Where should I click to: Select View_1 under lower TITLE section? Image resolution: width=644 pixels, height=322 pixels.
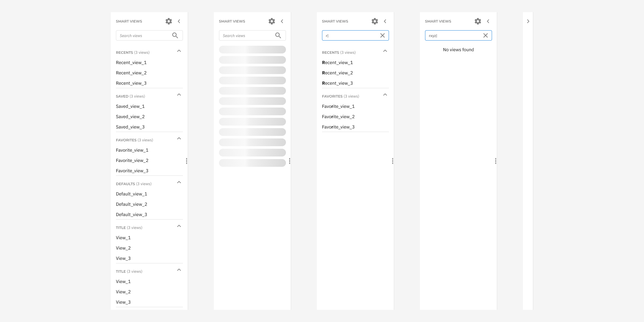[123, 281]
